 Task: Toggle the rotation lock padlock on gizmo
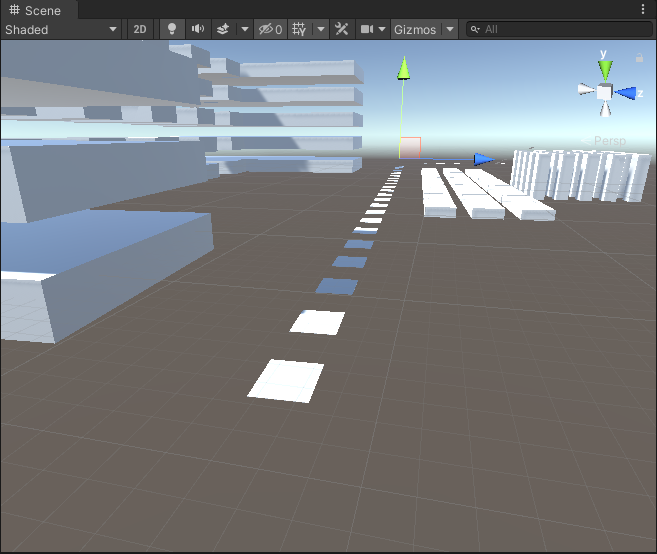(x=639, y=58)
